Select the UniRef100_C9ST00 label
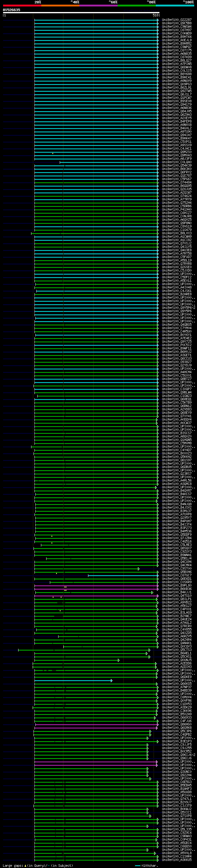197x868 pixels. 176,569
